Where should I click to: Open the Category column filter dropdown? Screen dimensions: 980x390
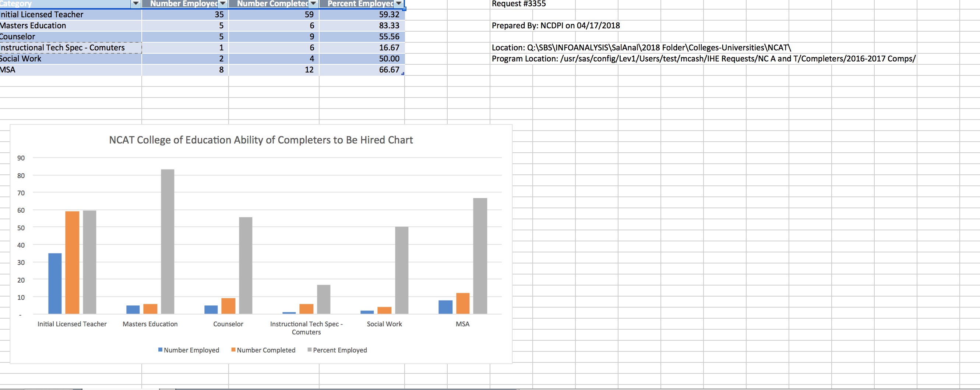[135, 4]
